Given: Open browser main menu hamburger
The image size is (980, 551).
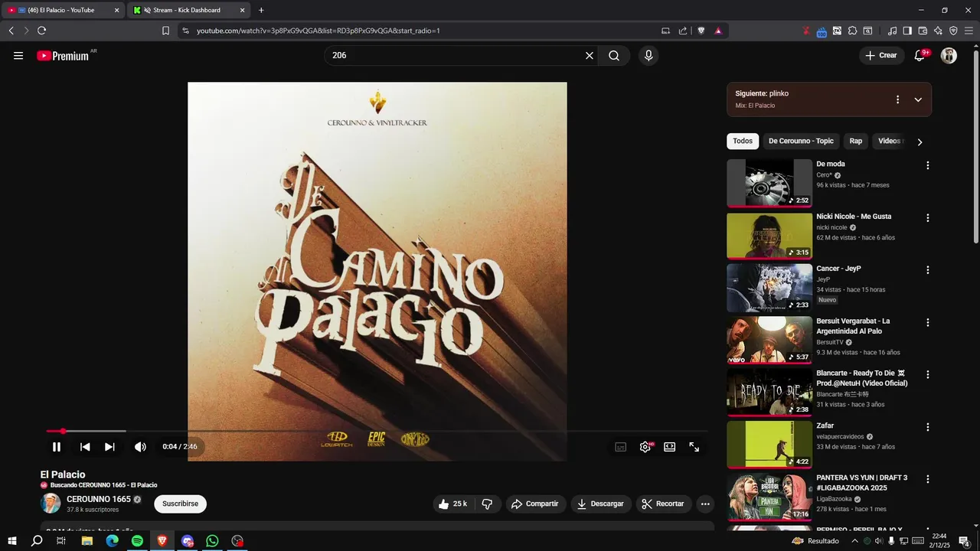Looking at the screenshot, I should 969,31.
